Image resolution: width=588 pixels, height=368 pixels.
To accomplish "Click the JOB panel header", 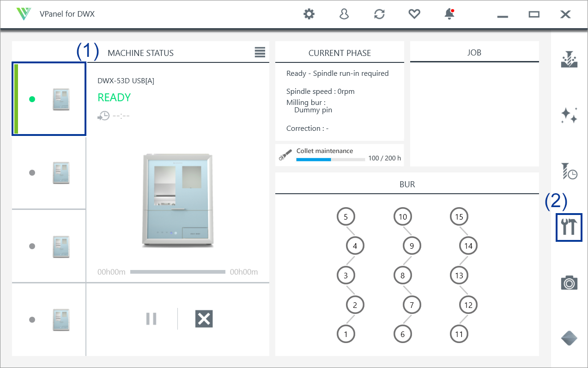I will point(474,53).
